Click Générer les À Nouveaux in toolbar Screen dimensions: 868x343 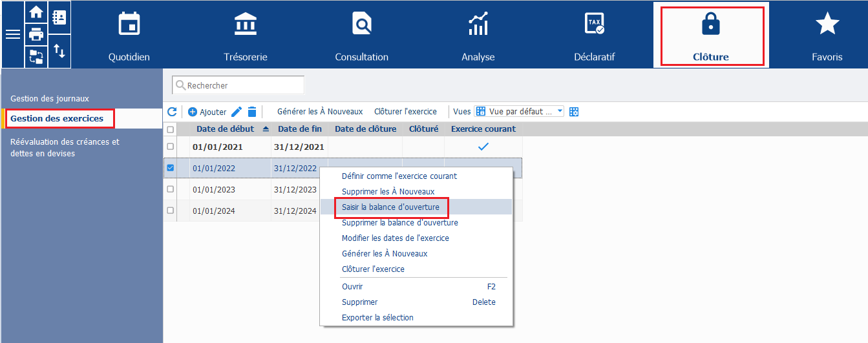tap(320, 111)
